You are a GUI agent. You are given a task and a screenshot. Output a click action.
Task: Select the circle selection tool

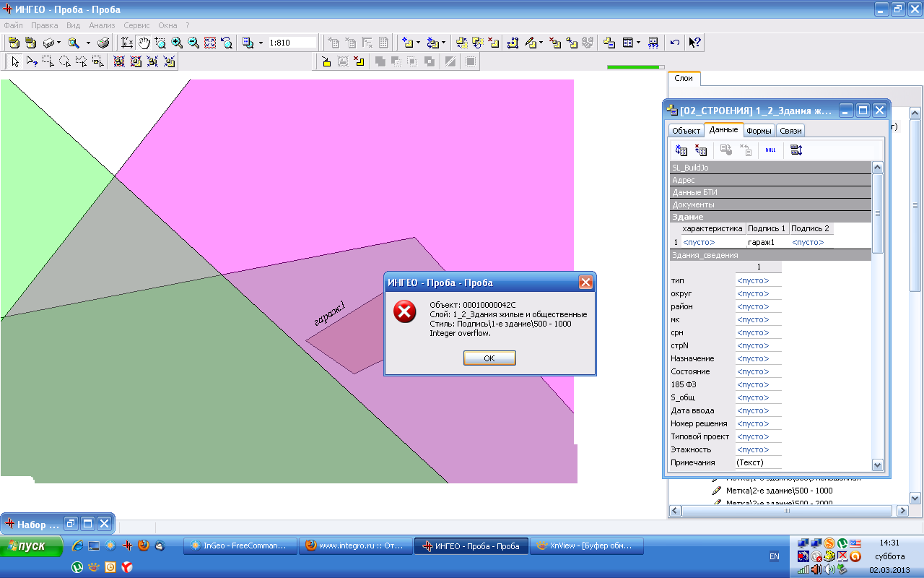(64, 61)
